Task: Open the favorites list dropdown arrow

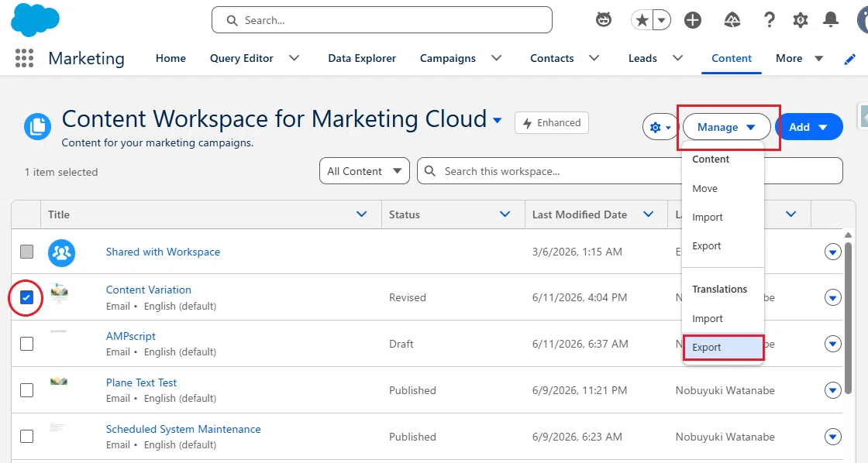Action: (x=662, y=20)
